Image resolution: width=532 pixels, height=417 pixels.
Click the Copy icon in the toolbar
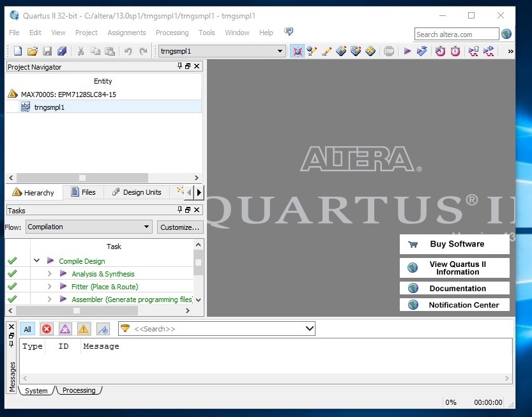[x=95, y=51]
